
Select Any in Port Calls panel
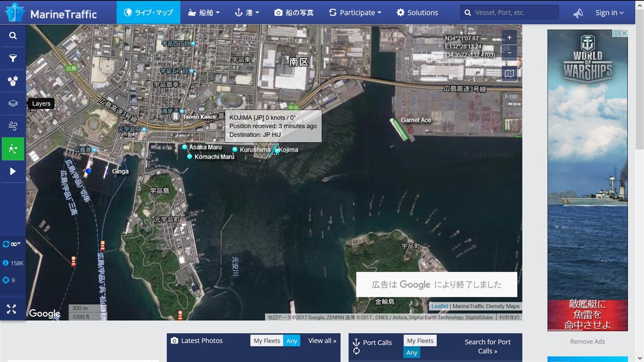412,352
